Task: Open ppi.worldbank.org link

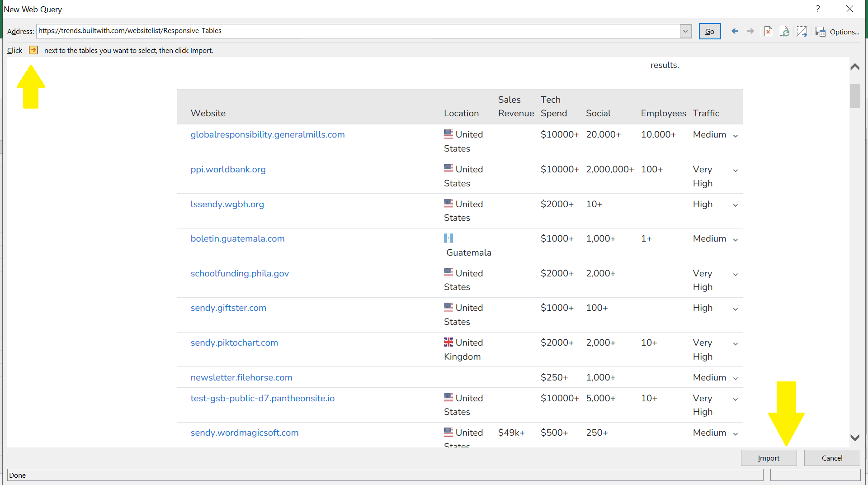Action: pyautogui.click(x=228, y=169)
